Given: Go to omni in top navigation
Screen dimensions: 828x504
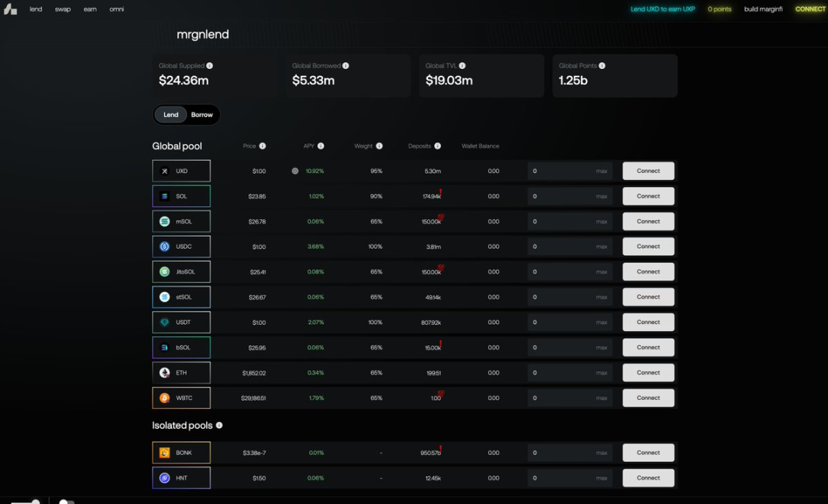Looking at the screenshot, I should pyautogui.click(x=117, y=9).
